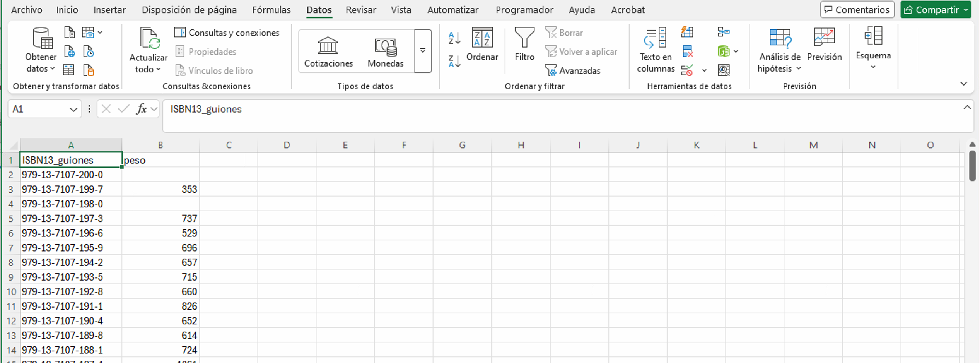This screenshot has width=980, height=363.
Task: Select the peso header cell
Action: coord(160,160)
